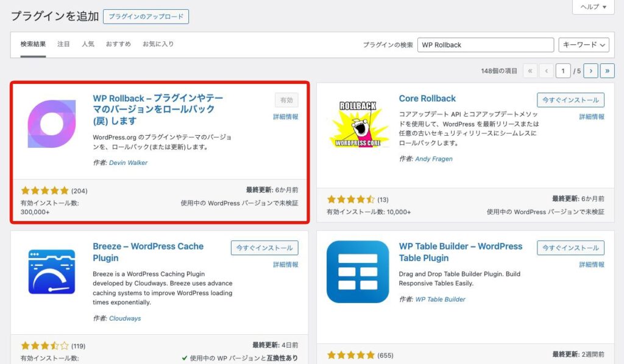
Task: Open 詳細情報 for Breeze plugin
Action: pos(286,265)
